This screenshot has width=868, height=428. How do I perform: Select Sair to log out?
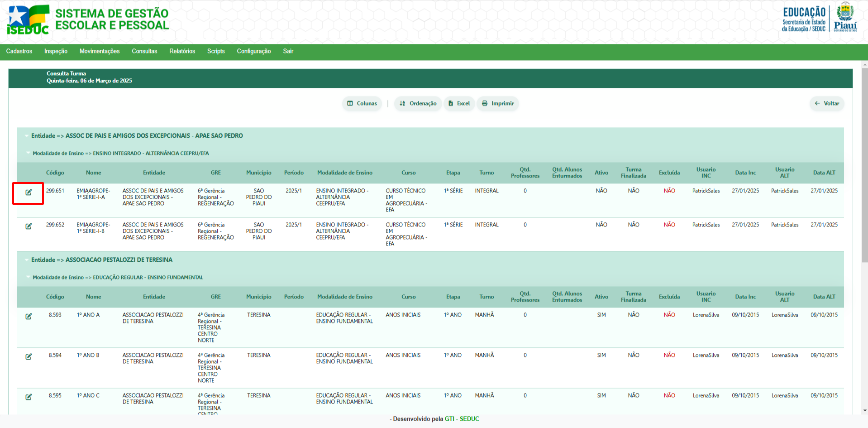288,51
